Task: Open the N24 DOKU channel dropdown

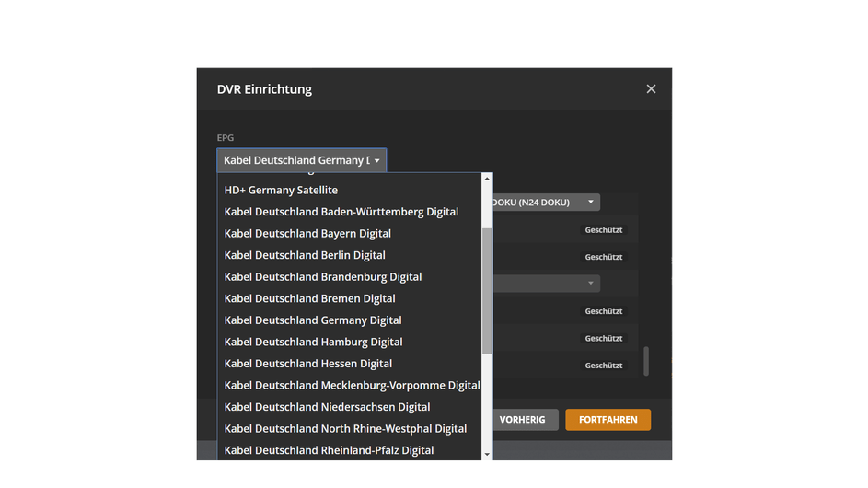Action: [x=545, y=203]
